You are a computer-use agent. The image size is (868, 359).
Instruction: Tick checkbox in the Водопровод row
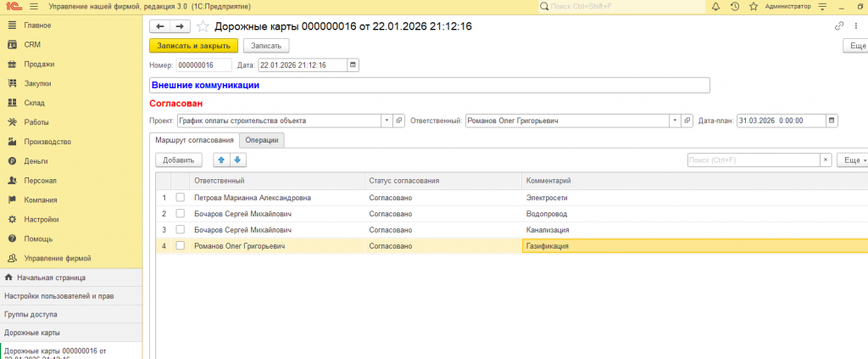click(x=180, y=213)
